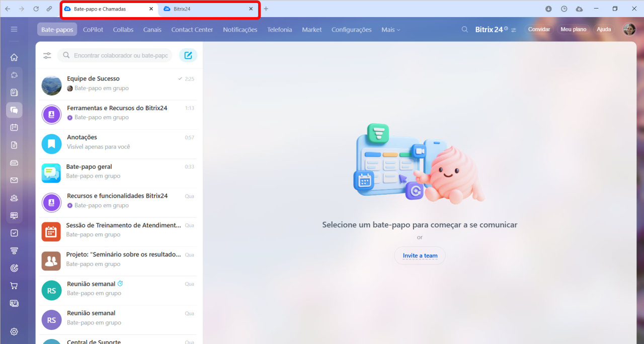The image size is (644, 344).
Task: Open the Notificações menu item
Action: coord(240,30)
